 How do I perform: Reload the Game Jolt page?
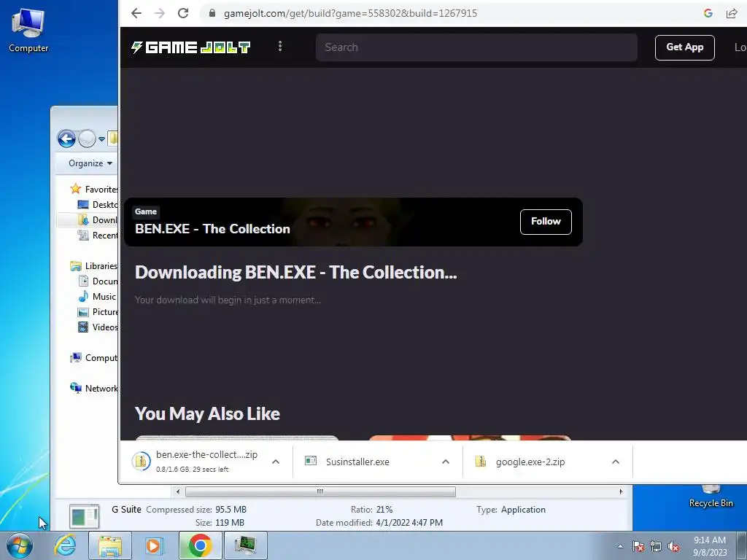tap(183, 13)
